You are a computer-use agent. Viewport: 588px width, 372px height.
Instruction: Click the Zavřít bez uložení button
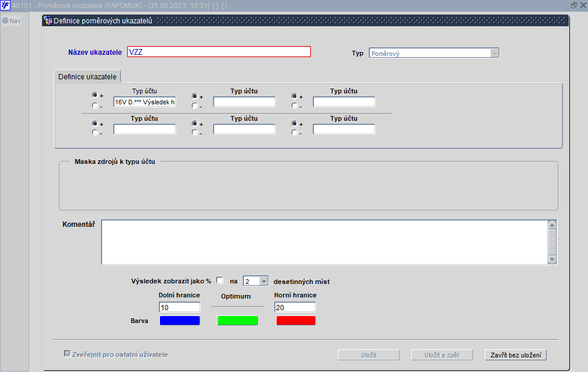point(516,355)
